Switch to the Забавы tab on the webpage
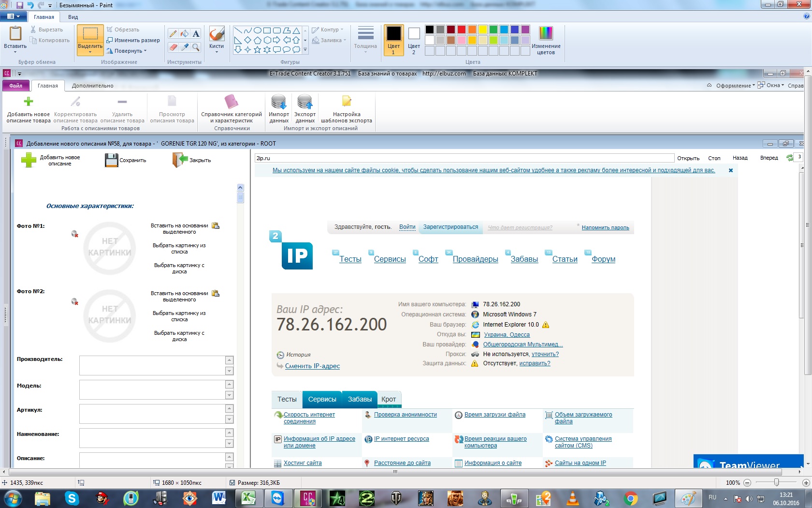Image resolution: width=812 pixels, height=508 pixels. click(x=360, y=399)
